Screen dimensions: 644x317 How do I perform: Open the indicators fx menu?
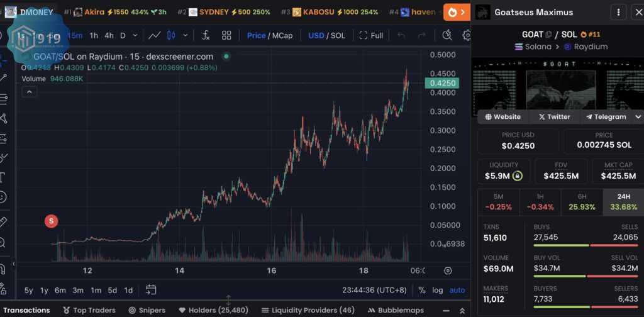(206, 35)
